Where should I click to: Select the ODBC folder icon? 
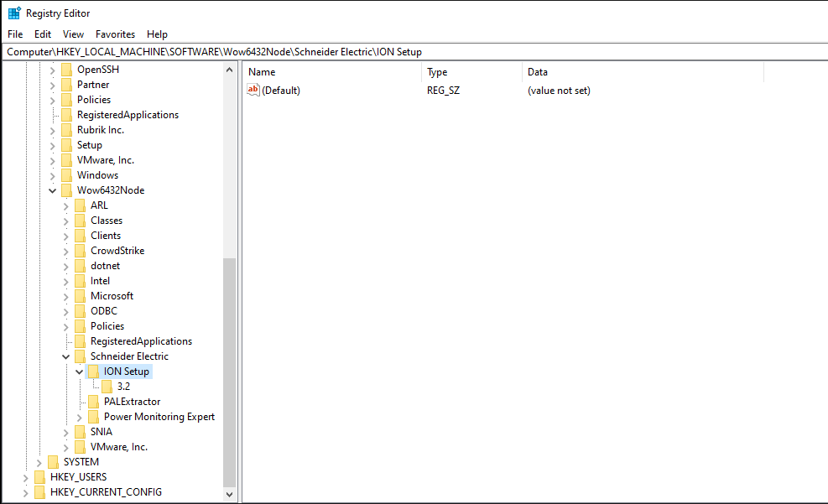pos(81,311)
